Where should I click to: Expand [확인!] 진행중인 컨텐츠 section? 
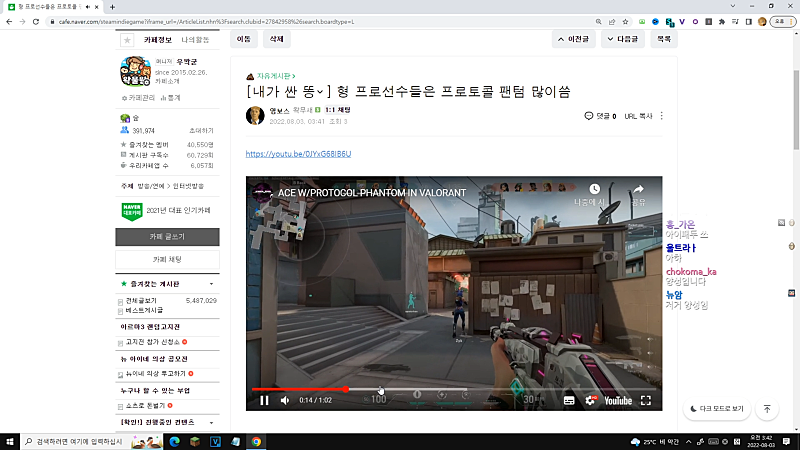click(211, 423)
